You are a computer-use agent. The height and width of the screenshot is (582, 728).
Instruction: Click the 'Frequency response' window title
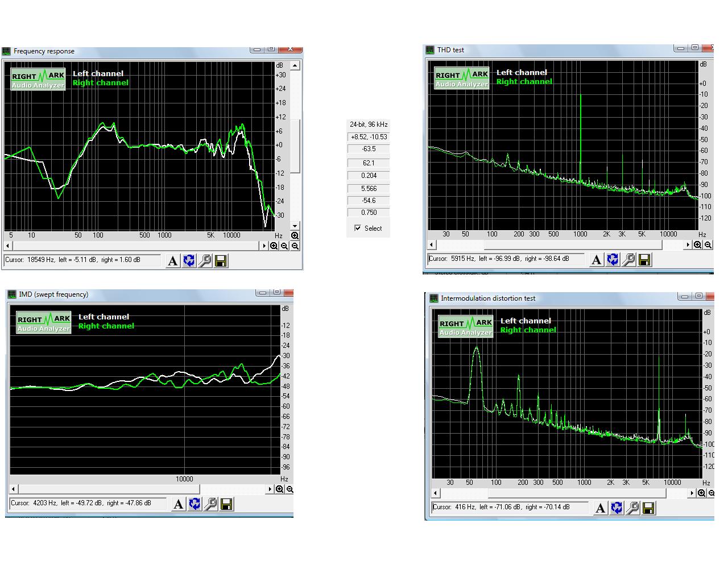(44, 51)
